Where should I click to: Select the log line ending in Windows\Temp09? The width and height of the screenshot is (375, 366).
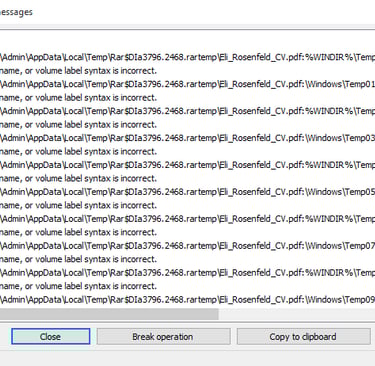click(x=187, y=300)
